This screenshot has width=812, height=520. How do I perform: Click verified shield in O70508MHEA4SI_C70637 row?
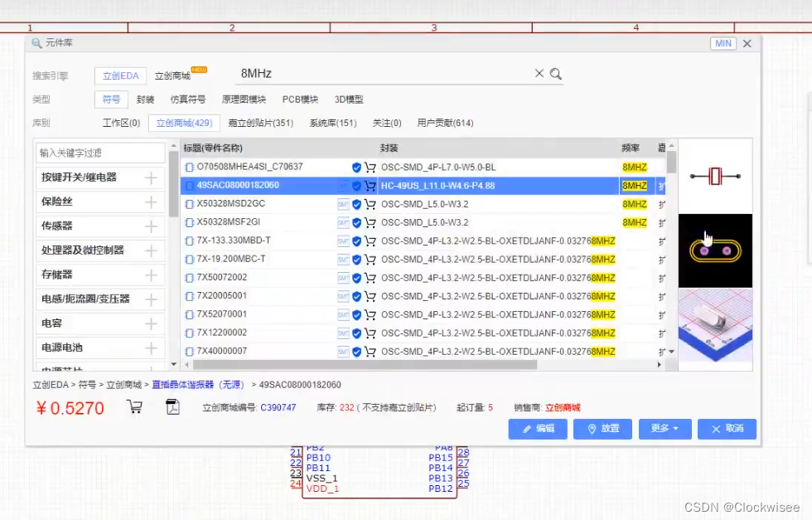(356, 167)
